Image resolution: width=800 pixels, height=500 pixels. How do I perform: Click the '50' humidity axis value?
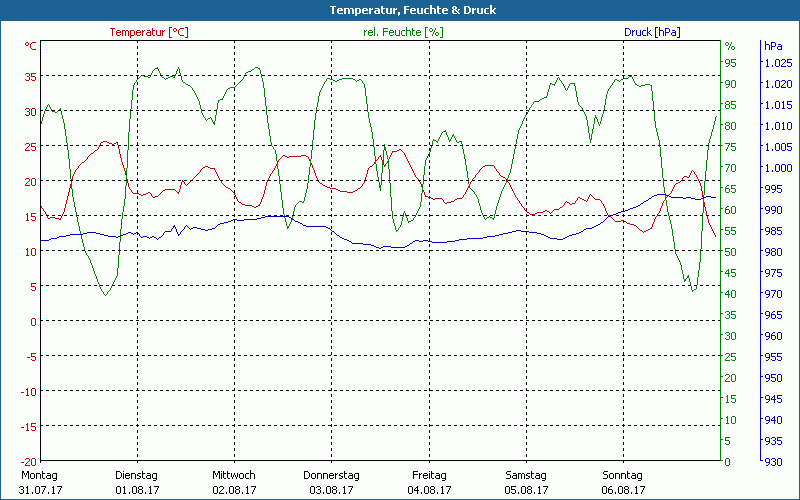click(x=731, y=252)
